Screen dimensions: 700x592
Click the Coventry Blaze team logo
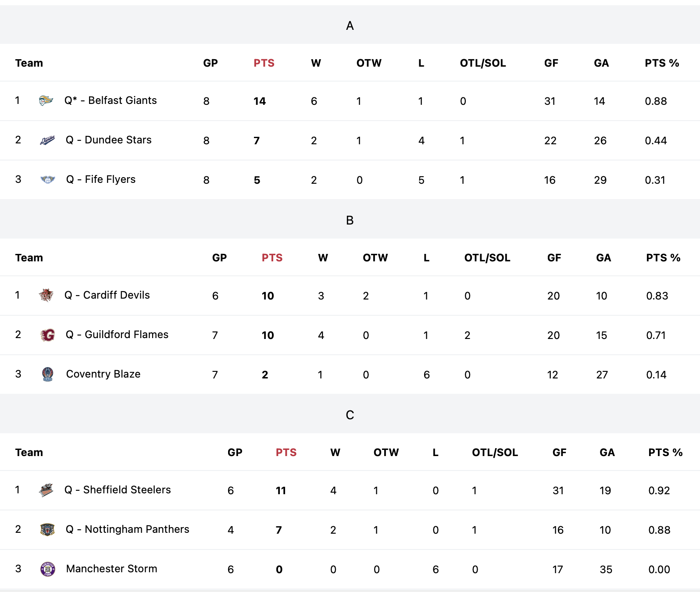coord(47,374)
